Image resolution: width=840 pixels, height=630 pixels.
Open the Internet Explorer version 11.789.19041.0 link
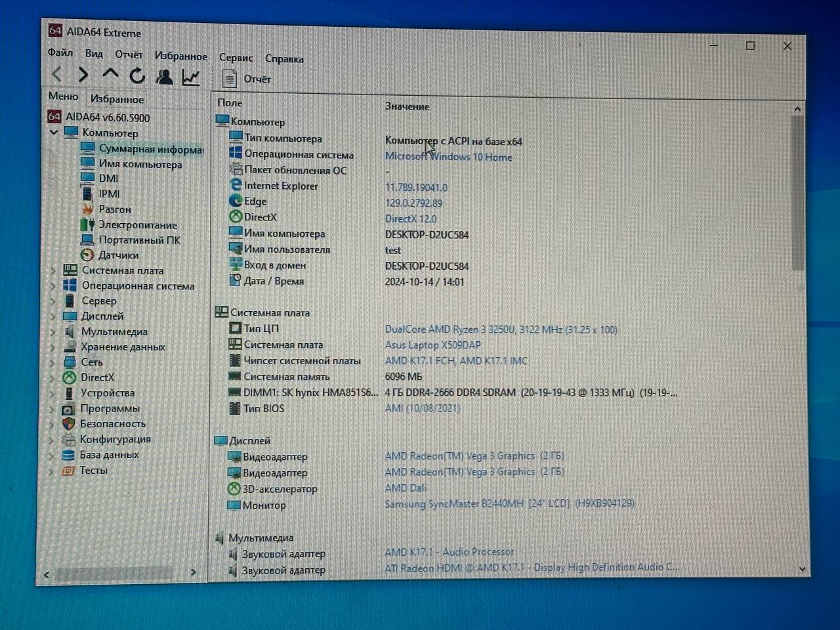pos(416,188)
